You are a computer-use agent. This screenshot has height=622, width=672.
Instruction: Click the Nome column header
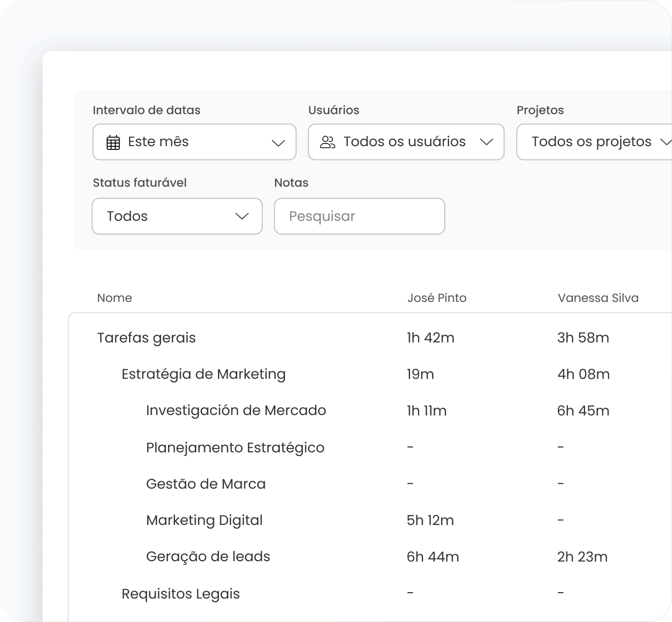114,298
